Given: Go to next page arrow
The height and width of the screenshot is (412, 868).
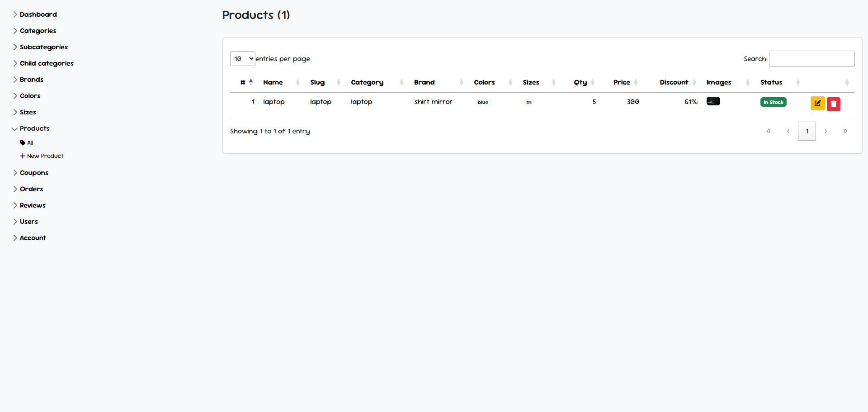Looking at the screenshot, I should [x=826, y=131].
